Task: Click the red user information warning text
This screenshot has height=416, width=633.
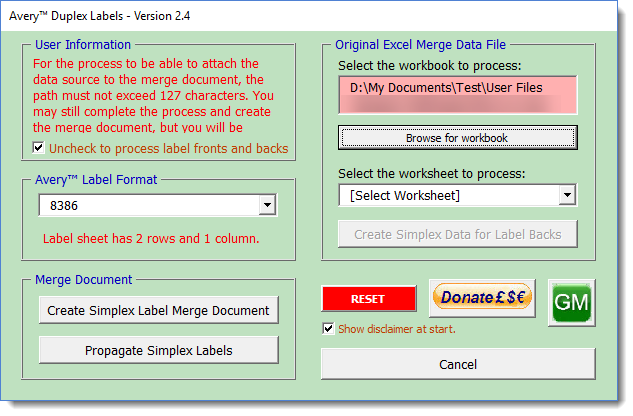Action: click(154, 95)
